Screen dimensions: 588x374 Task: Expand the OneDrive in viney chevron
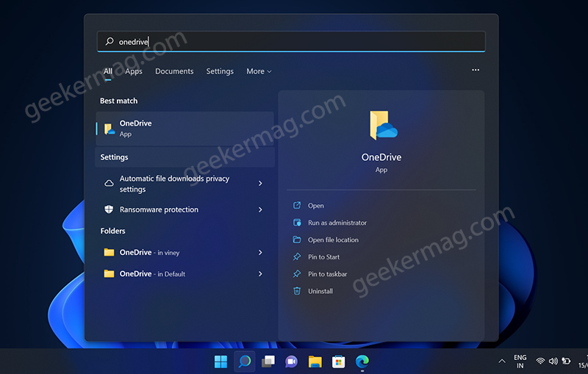coord(260,252)
